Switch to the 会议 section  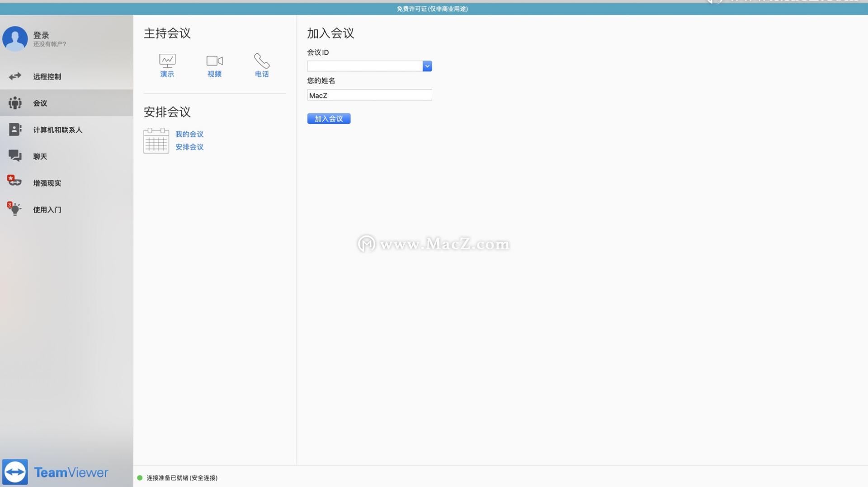40,103
